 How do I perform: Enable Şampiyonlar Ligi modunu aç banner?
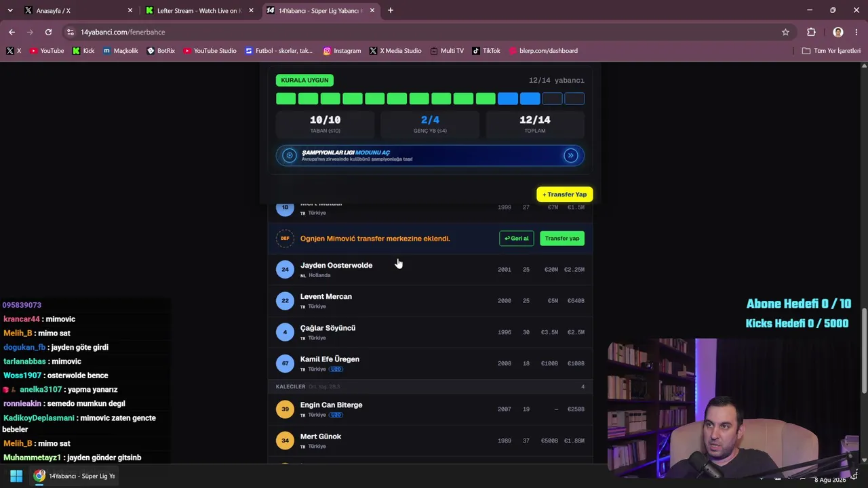pyautogui.click(x=430, y=156)
